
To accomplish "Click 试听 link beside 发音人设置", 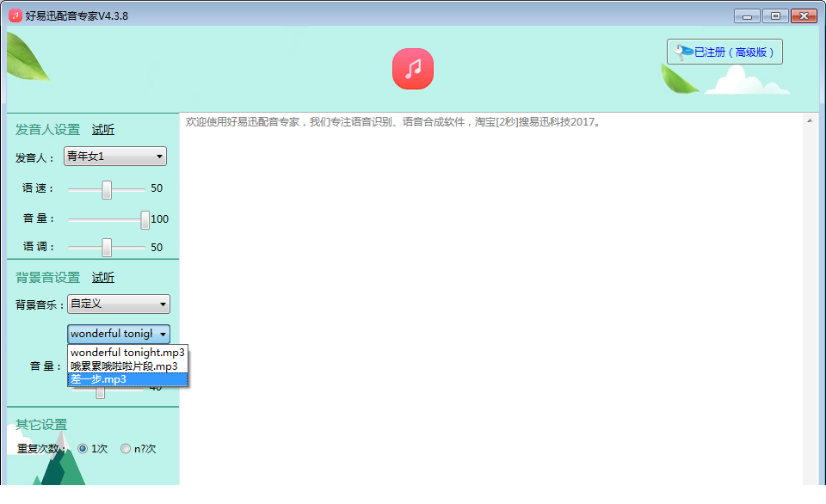I will pos(103,130).
